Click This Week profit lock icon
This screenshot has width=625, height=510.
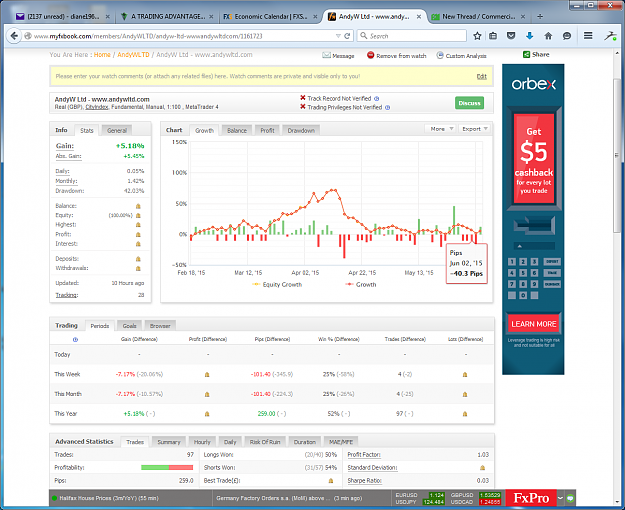pyautogui.click(x=207, y=374)
